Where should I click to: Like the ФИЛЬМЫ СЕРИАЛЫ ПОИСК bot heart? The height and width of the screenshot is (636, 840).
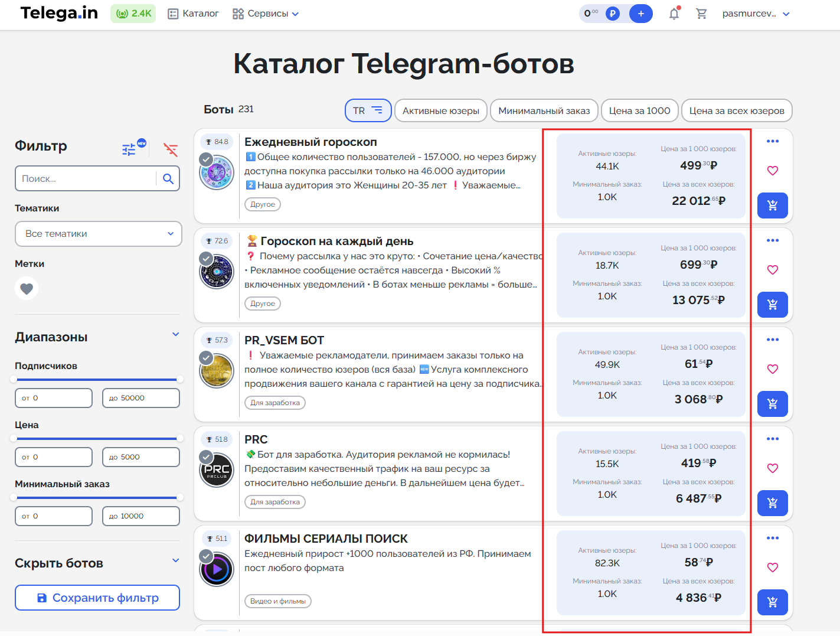[772, 567]
